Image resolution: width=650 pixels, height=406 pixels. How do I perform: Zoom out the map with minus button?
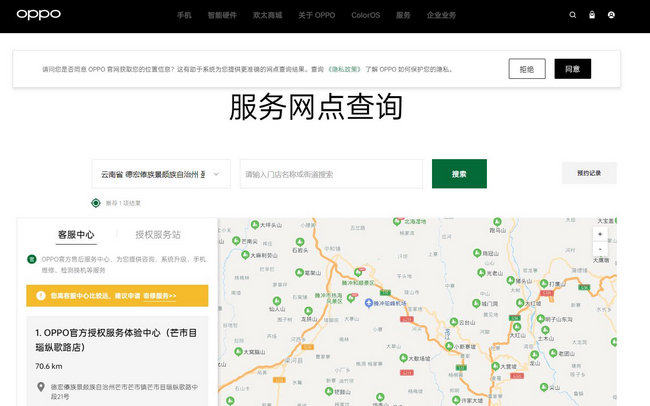point(600,249)
